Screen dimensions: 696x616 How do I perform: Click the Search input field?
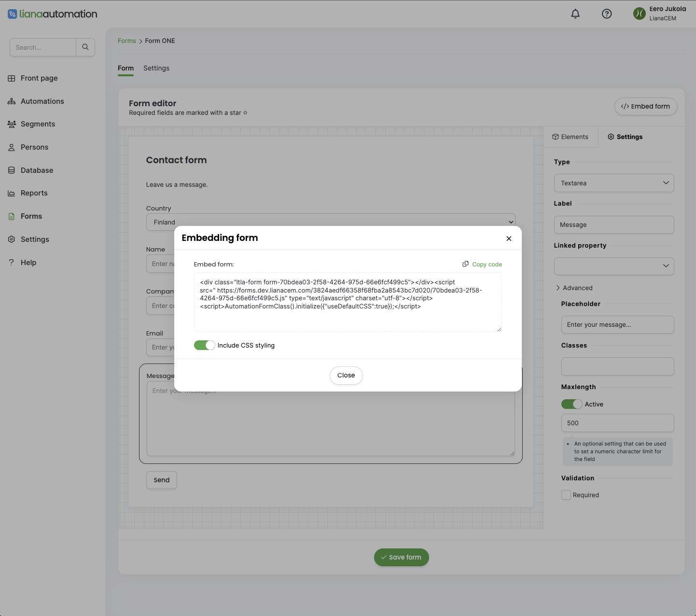[43, 47]
